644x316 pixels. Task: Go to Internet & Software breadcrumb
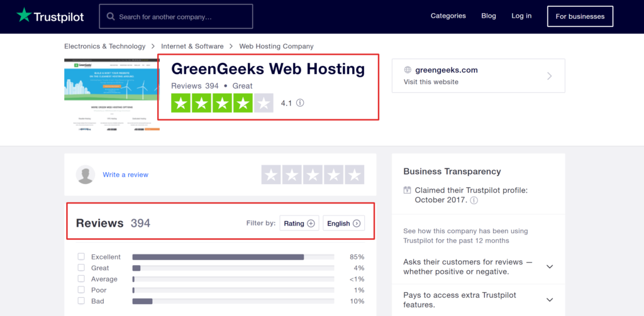[192, 46]
